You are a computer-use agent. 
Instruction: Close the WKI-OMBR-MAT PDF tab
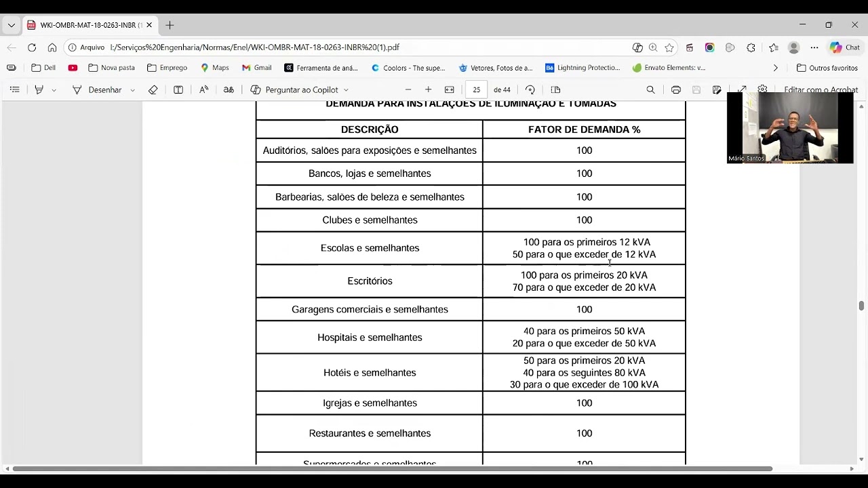click(149, 25)
